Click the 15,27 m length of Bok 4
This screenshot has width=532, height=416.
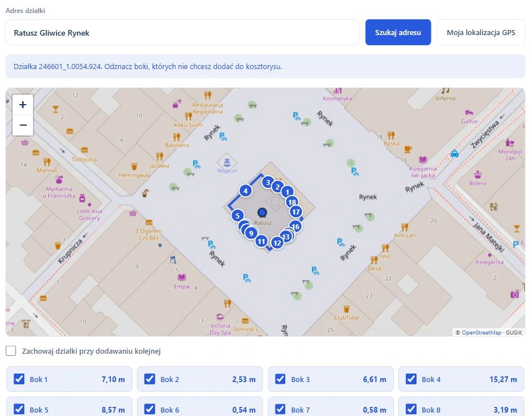503,379
